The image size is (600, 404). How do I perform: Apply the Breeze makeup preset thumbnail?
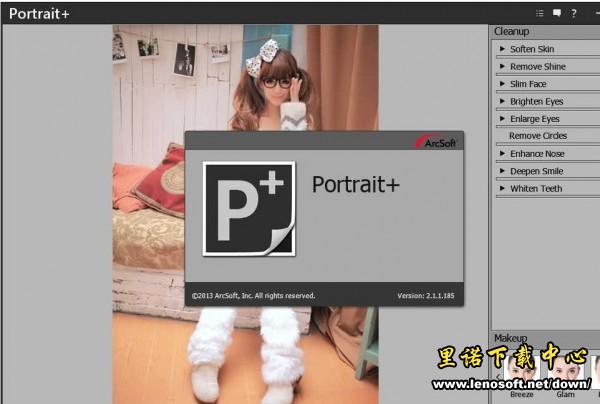tap(521, 371)
